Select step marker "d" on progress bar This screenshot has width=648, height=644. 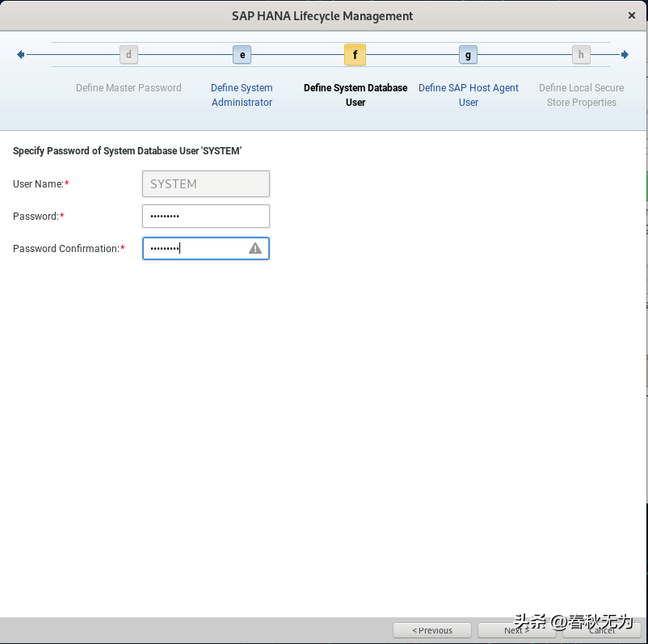coord(128,54)
